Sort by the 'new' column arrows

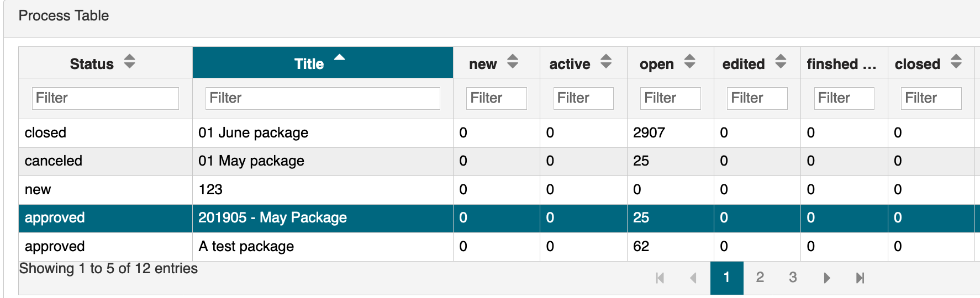513,62
